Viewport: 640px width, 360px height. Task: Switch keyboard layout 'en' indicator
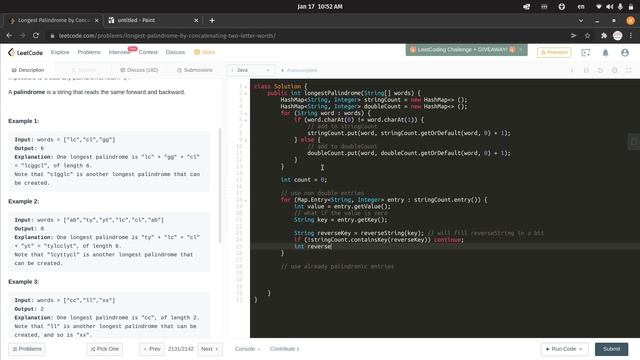[x=581, y=7]
